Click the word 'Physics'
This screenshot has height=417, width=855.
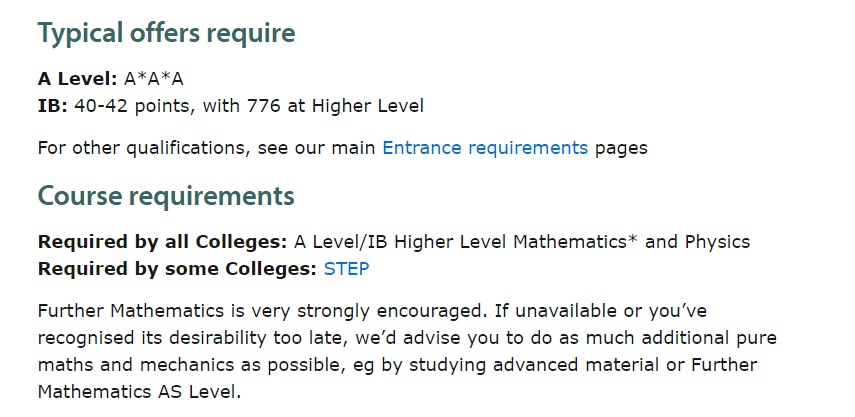coord(717,242)
